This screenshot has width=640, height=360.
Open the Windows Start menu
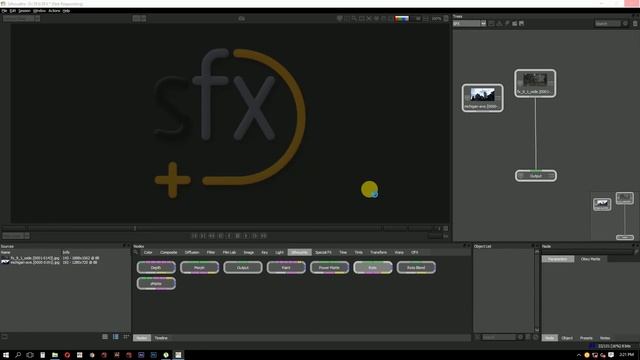point(6,355)
